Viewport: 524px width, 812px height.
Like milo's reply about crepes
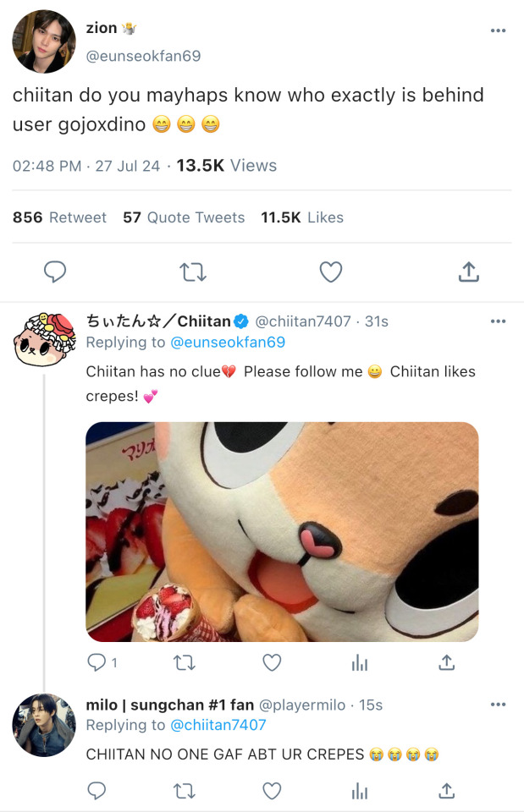click(272, 791)
